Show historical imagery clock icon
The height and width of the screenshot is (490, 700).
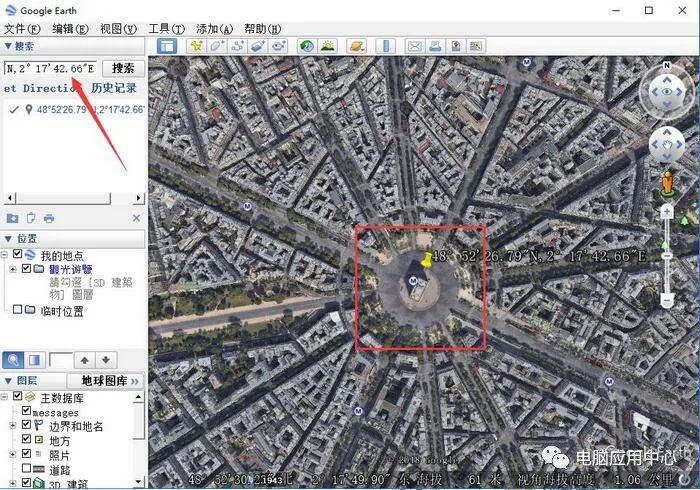coord(307,46)
